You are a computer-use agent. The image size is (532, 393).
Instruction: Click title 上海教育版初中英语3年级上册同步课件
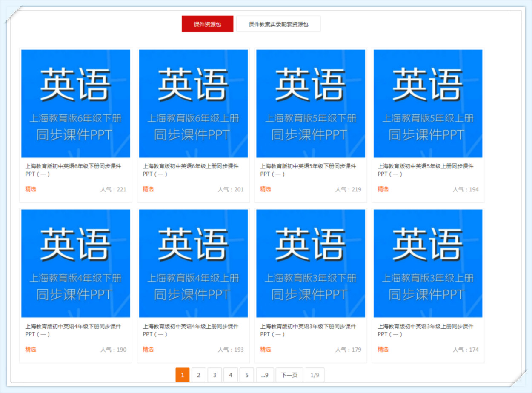(426, 330)
